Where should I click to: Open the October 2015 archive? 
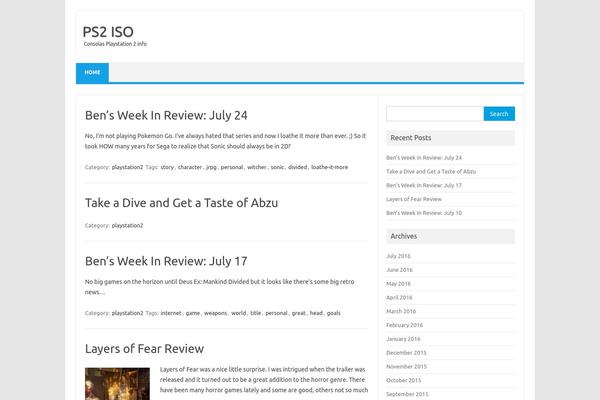point(404,380)
